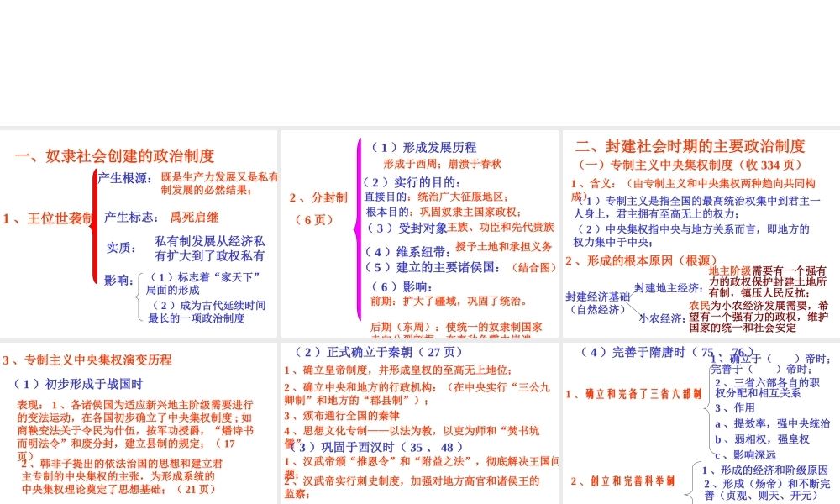The height and width of the screenshot is (504, 840).
Task: Open the slide (2)正式确立于秦朝
Action: tap(419, 423)
